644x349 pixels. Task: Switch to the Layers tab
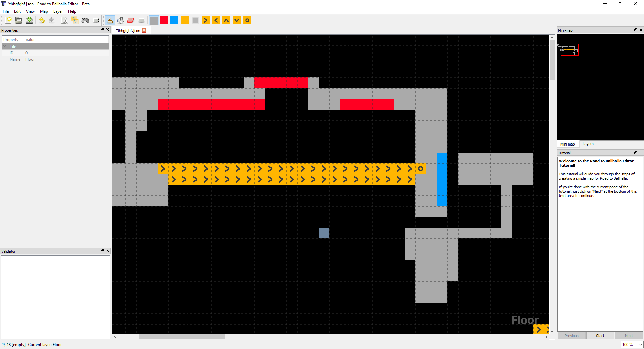[x=588, y=144]
